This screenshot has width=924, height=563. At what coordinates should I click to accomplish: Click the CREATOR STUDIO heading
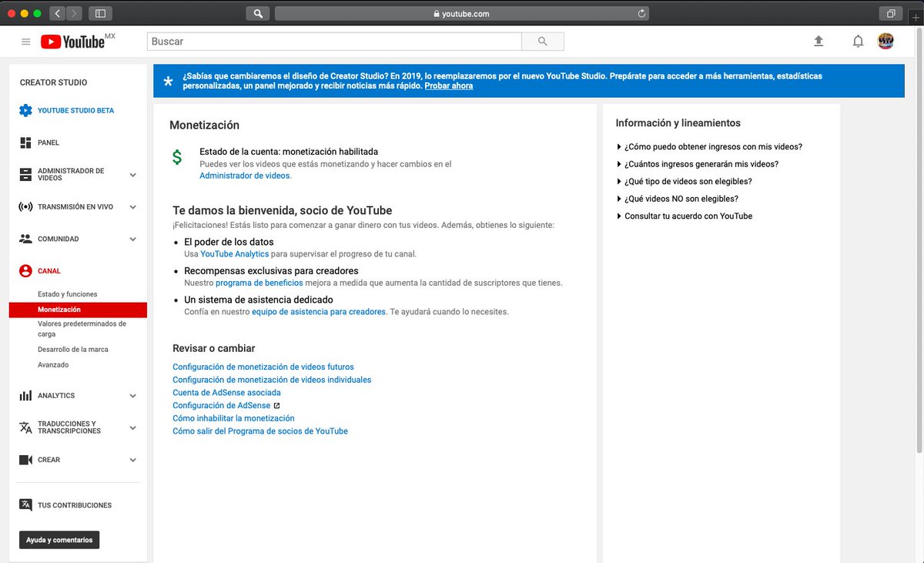point(53,82)
